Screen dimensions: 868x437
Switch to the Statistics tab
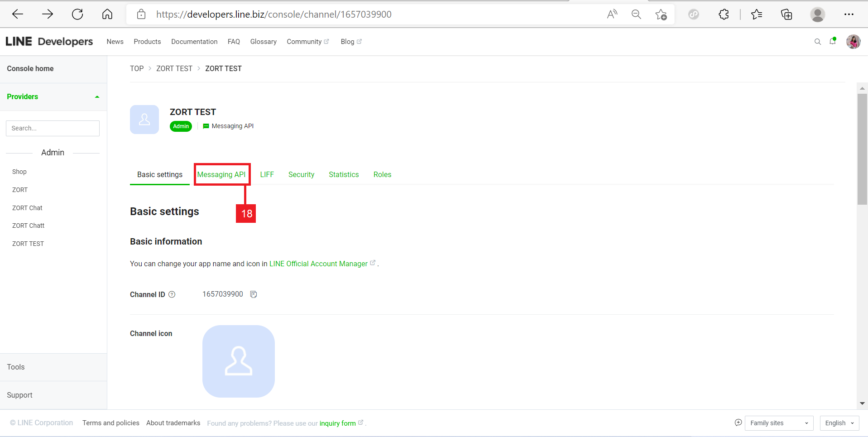click(344, 175)
